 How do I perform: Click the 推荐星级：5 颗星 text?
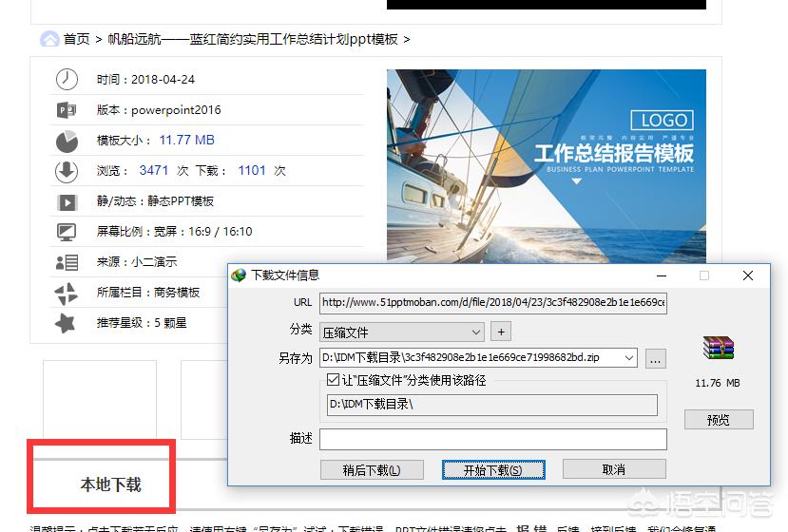pyautogui.click(x=142, y=323)
